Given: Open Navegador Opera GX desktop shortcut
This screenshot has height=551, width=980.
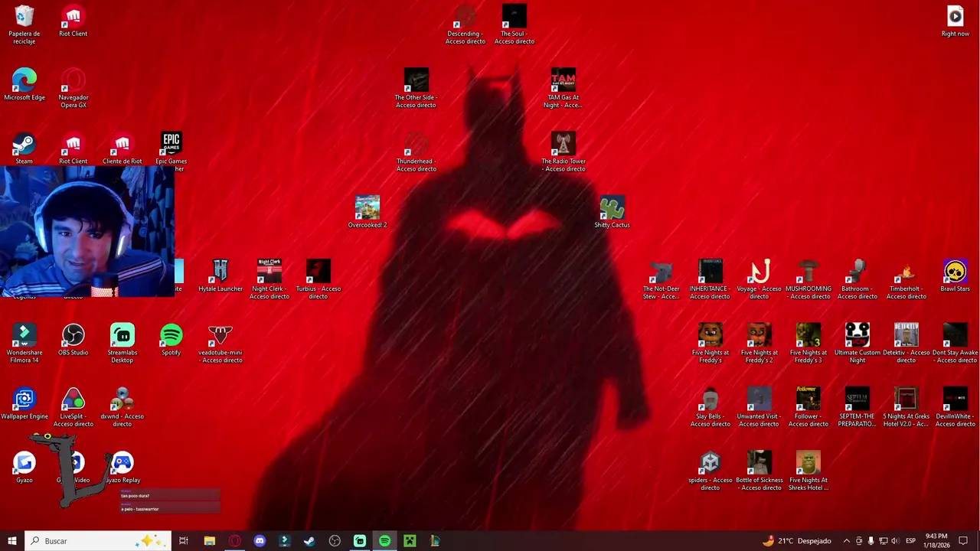Looking at the screenshot, I should tap(73, 89).
